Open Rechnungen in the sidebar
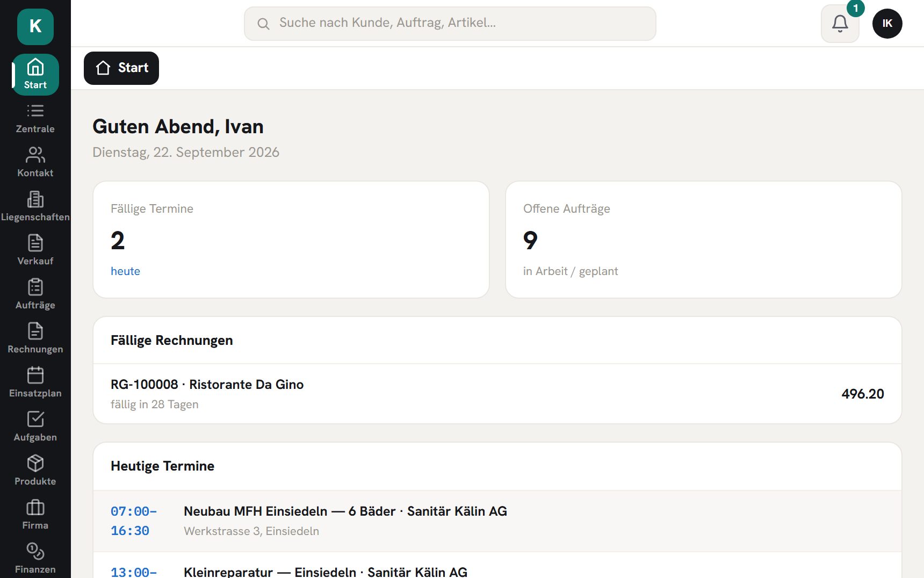Image resolution: width=924 pixels, height=578 pixels. [x=35, y=339]
